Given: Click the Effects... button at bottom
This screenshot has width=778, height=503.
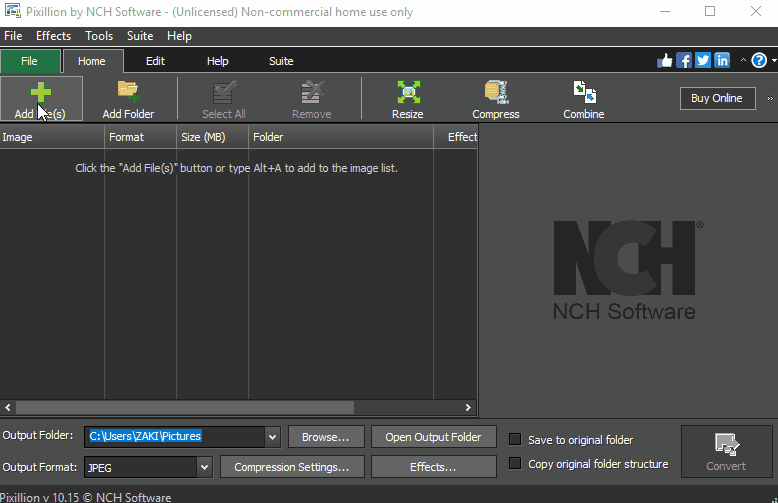Looking at the screenshot, I should pos(434,467).
